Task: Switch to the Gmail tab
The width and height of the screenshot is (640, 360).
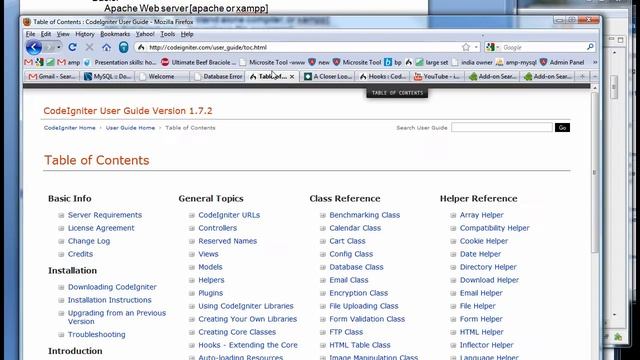Action: point(52,76)
